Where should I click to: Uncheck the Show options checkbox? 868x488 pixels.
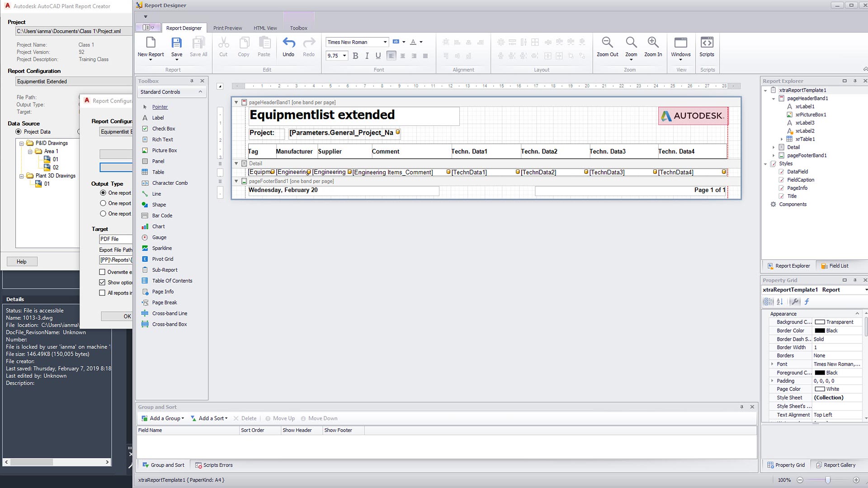click(x=102, y=282)
